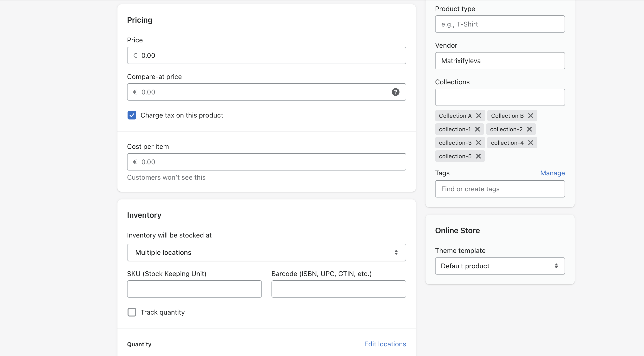Click the Barcode input field

339,289
